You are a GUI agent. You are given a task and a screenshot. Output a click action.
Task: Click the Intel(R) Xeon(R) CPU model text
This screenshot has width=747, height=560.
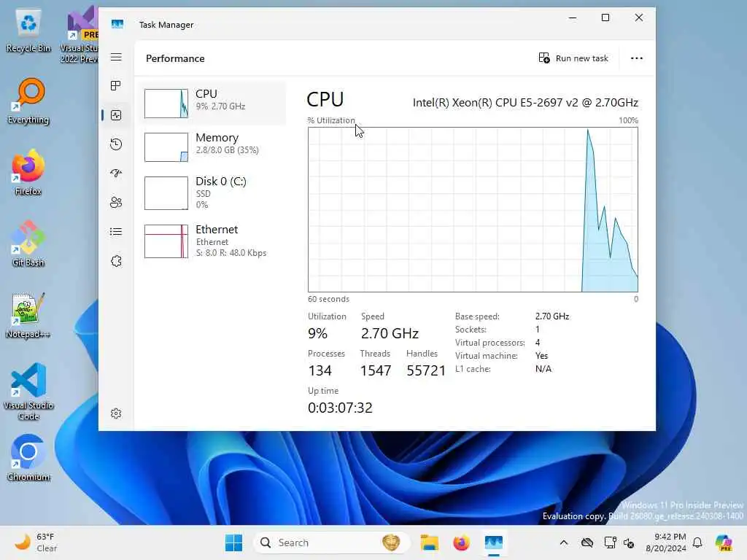tap(525, 102)
